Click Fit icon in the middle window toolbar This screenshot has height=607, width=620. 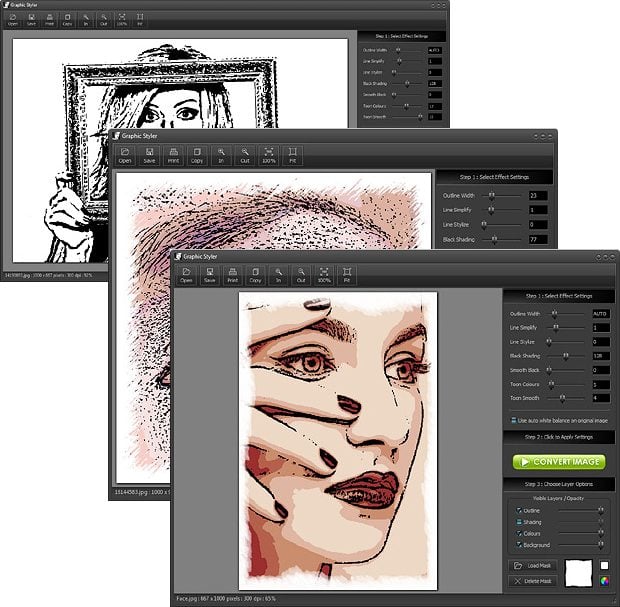[x=293, y=155]
